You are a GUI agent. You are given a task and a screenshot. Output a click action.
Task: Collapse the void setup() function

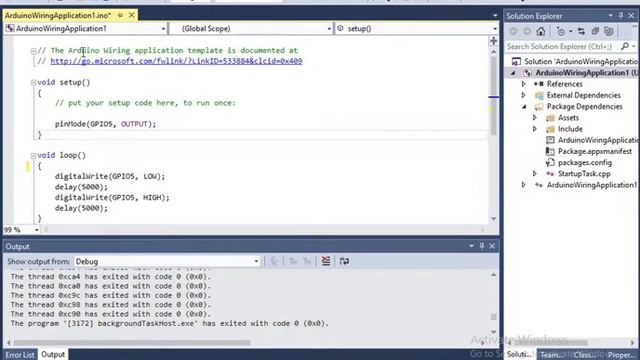(33, 82)
